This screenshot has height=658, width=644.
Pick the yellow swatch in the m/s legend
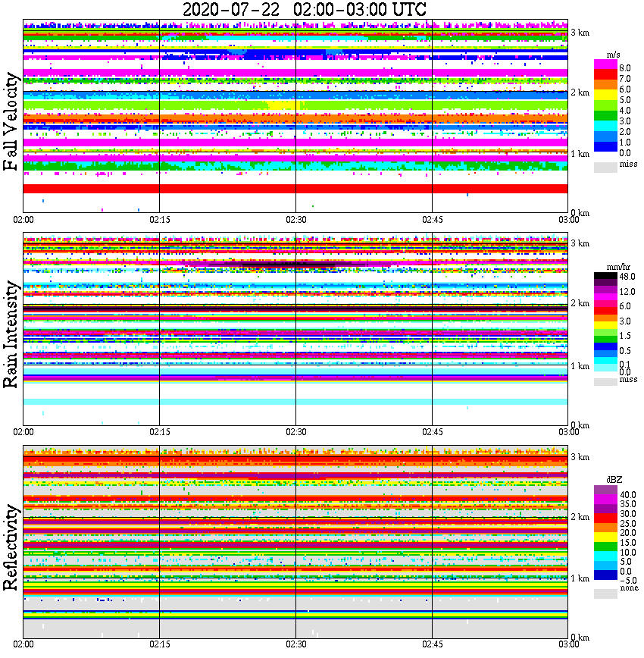point(605,96)
